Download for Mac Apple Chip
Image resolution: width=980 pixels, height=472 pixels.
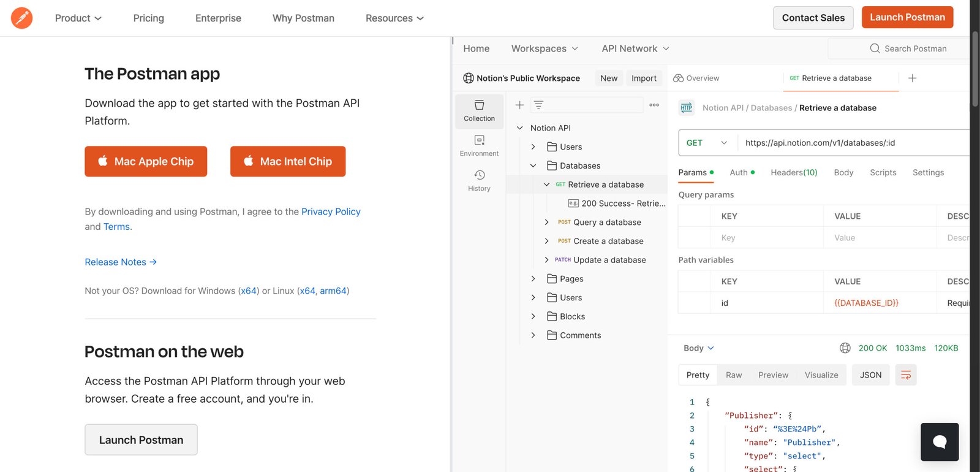click(x=146, y=161)
